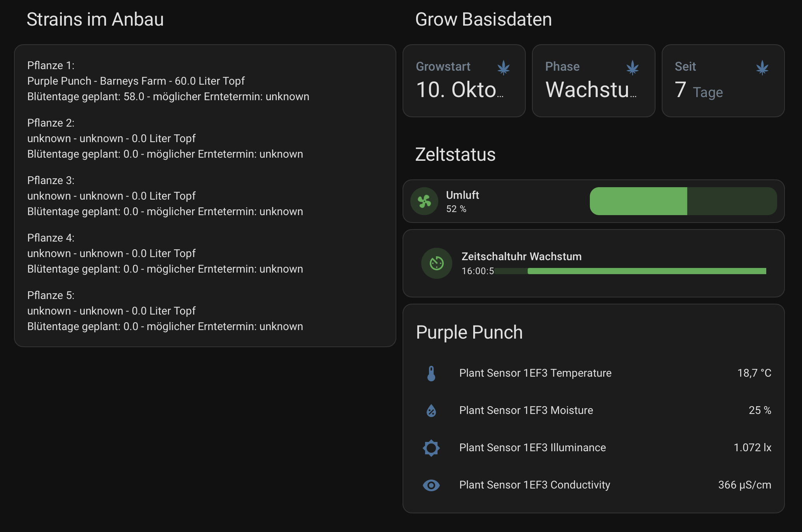The width and height of the screenshot is (802, 532).
Task: Click the cannabis leaf icon on Seit card
Action: [x=762, y=68]
